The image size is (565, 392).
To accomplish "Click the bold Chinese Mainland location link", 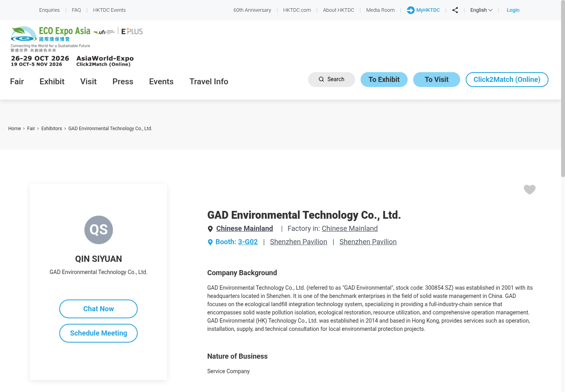I will tap(244, 229).
